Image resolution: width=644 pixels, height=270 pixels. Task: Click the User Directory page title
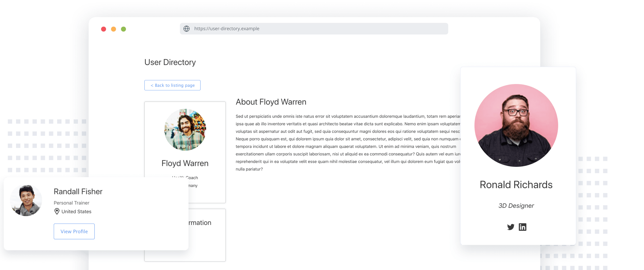[x=170, y=62]
